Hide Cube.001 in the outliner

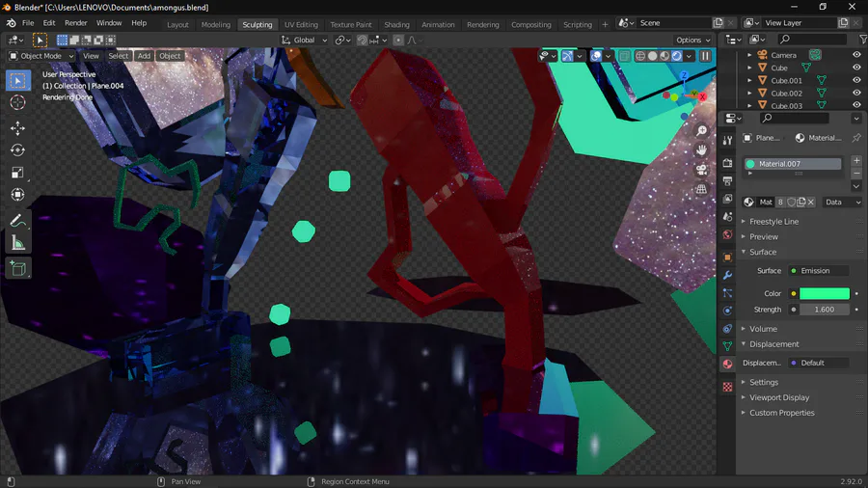coord(856,80)
